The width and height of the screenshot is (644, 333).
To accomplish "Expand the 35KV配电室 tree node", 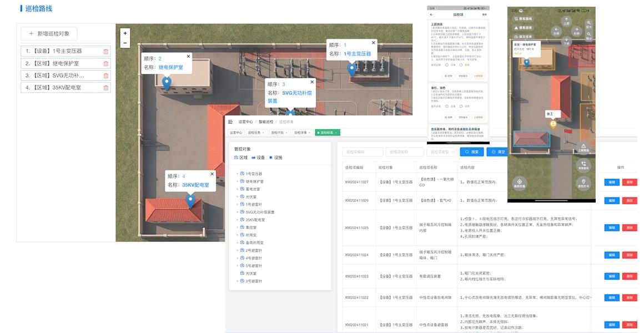I will pos(238,220).
